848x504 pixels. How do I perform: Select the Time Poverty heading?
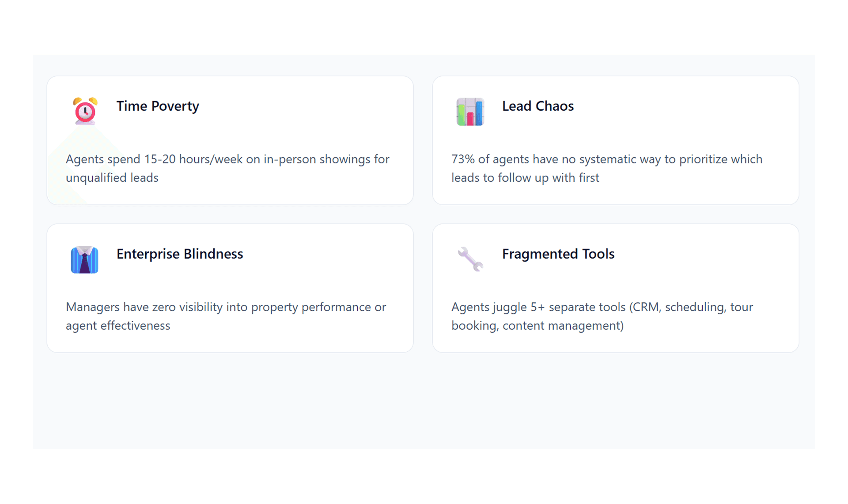tap(158, 106)
